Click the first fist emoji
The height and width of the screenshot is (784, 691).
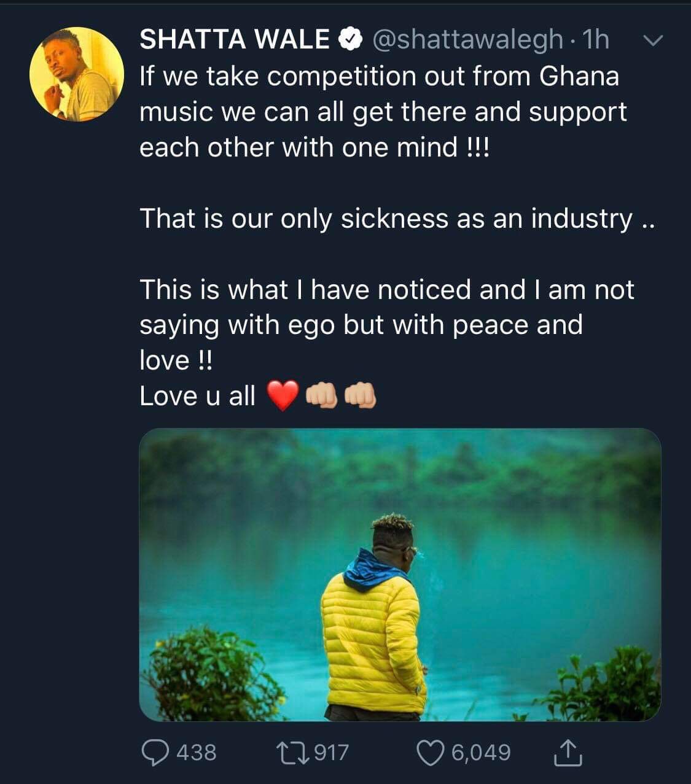click(x=322, y=395)
